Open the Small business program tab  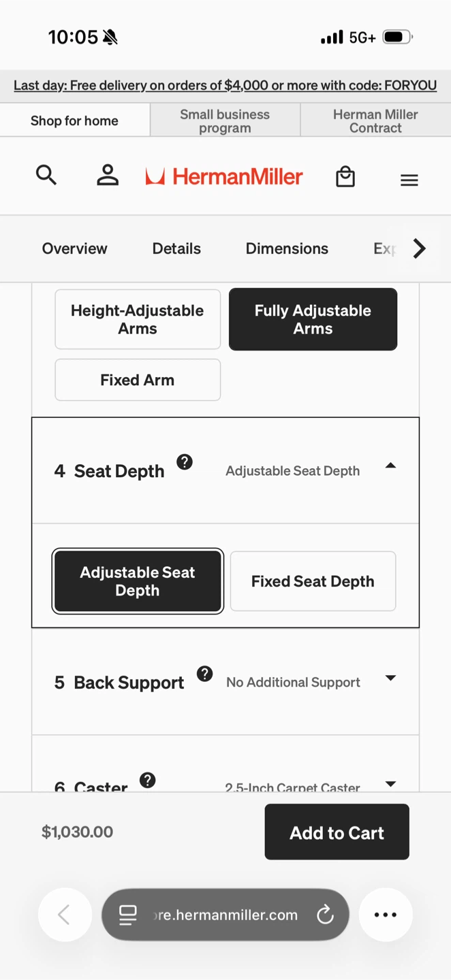coord(225,120)
